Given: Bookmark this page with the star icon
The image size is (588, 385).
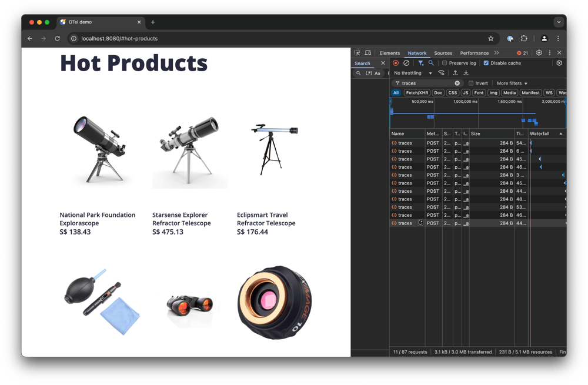Looking at the screenshot, I should [491, 38].
